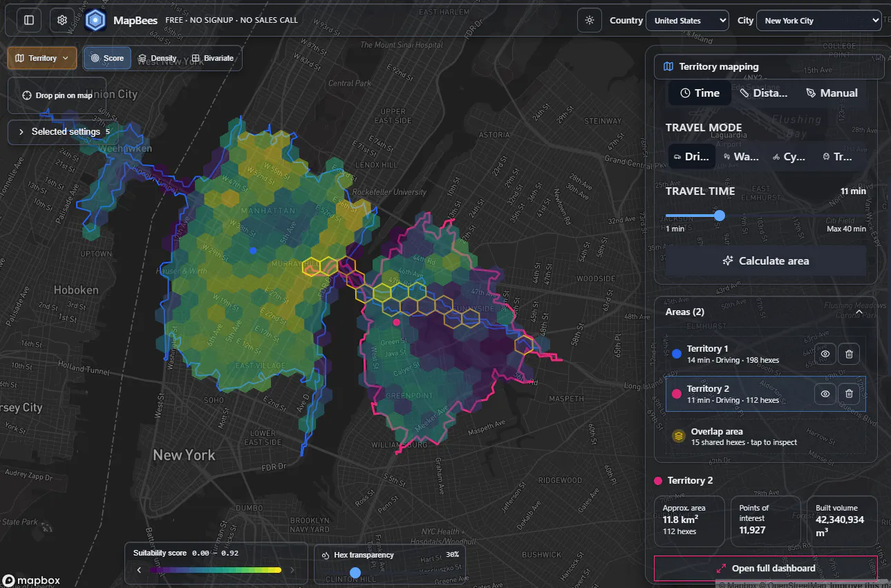The height and width of the screenshot is (588, 891).
Task: Open the Territory mode dropdown
Action: 42,58
